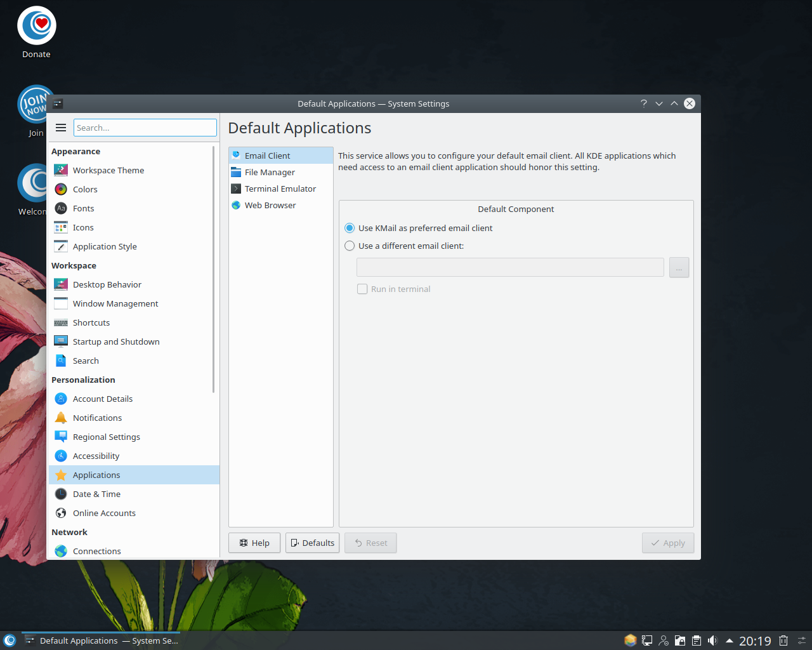Click the taskbar clock showing 20:19
Viewport: 812px width, 650px height.
755,641
